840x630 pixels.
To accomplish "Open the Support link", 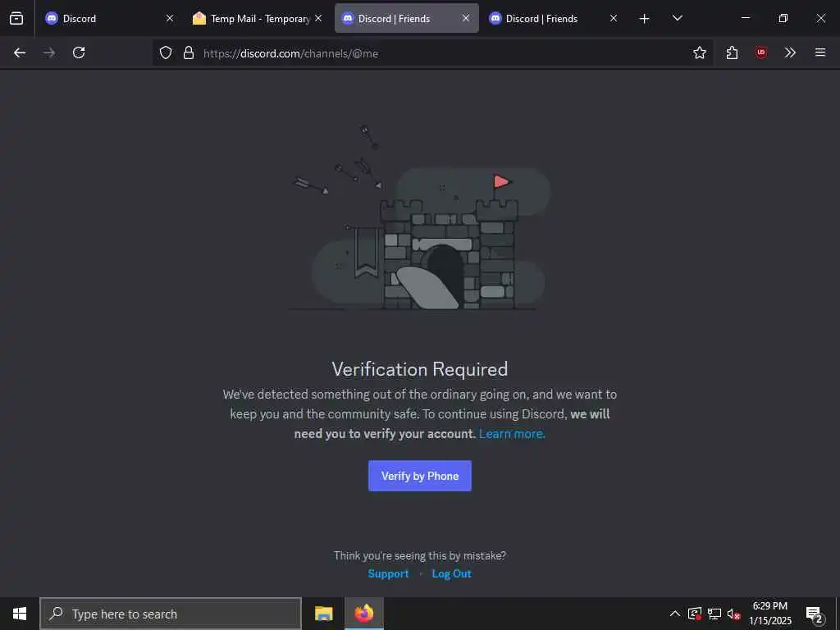I will pos(388,573).
